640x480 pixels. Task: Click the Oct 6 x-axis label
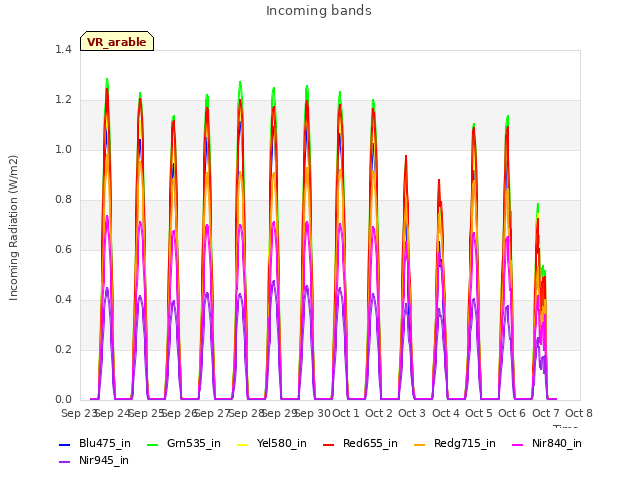point(512,413)
